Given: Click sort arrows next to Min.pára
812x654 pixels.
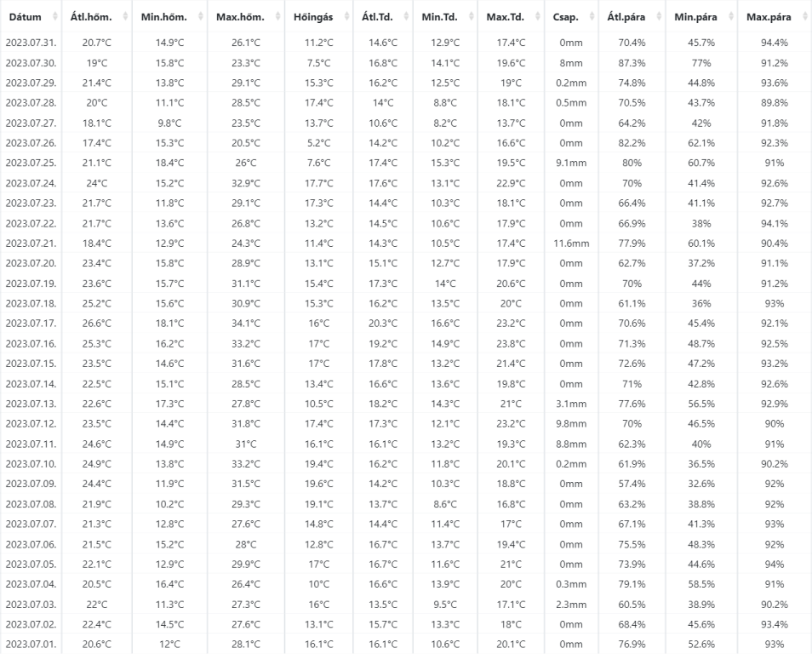Looking at the screenshot, I should [731, 16].
